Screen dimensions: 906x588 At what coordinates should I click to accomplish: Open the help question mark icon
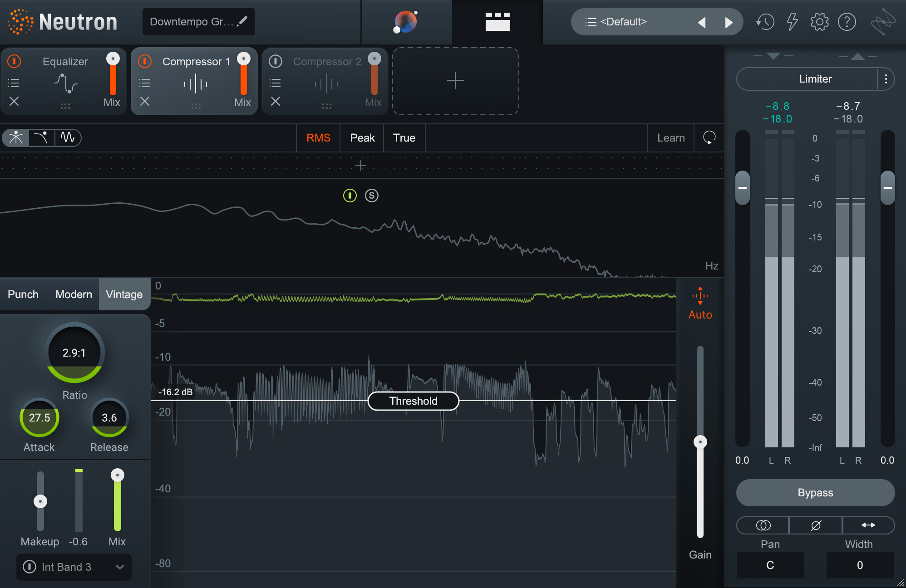click(x=847, y=22)
